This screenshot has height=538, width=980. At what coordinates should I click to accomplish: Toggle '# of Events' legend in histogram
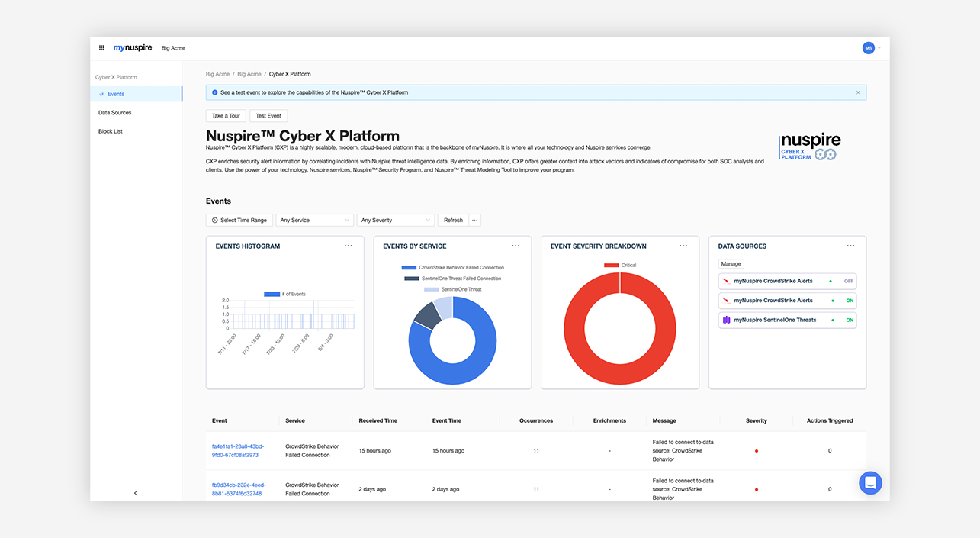point(284,294)
